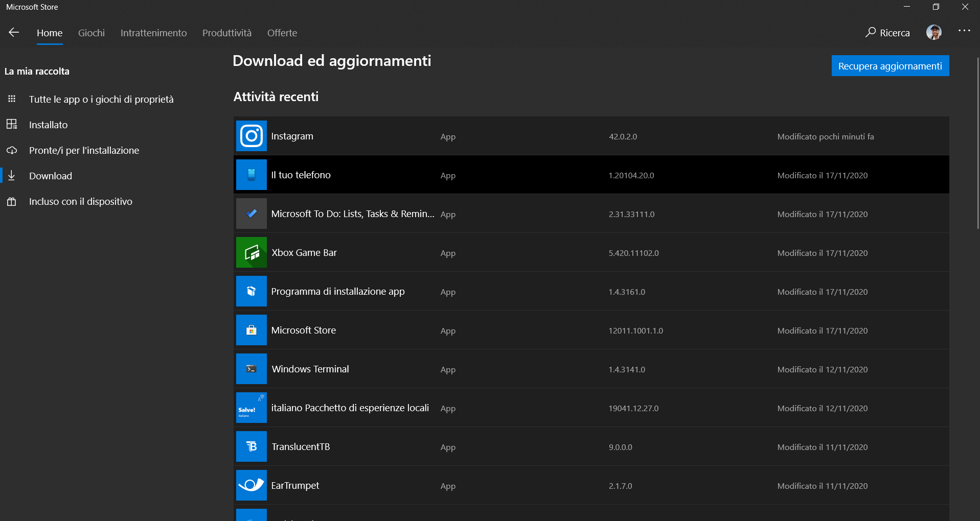
Task: Click the Windows Terminal name
Action: (310, 369)
